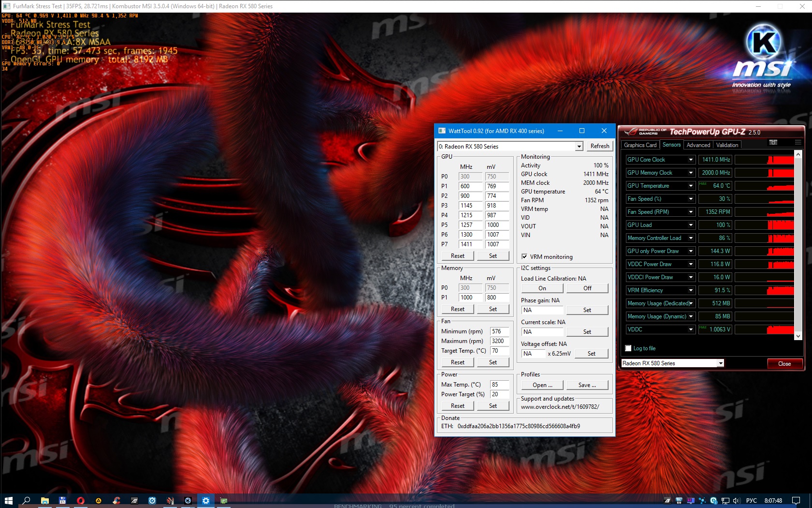Open taskbar search magnifier
812x508 pixels.
tap(27, 501)
